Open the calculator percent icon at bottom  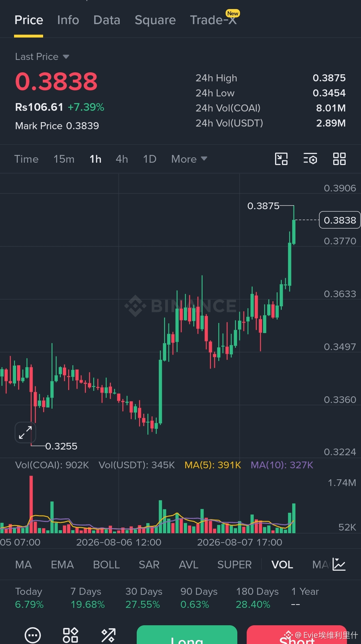[x=108, y=635]
